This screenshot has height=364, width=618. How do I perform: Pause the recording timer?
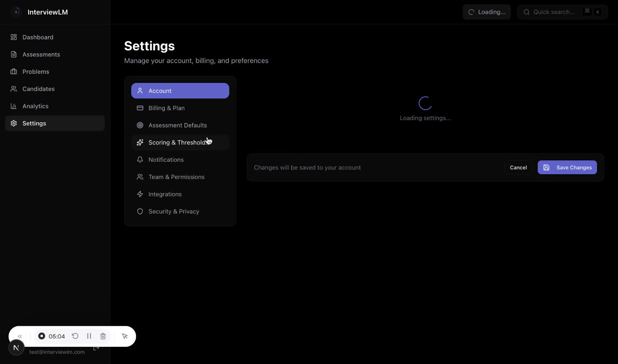click(x=89, y=336)
